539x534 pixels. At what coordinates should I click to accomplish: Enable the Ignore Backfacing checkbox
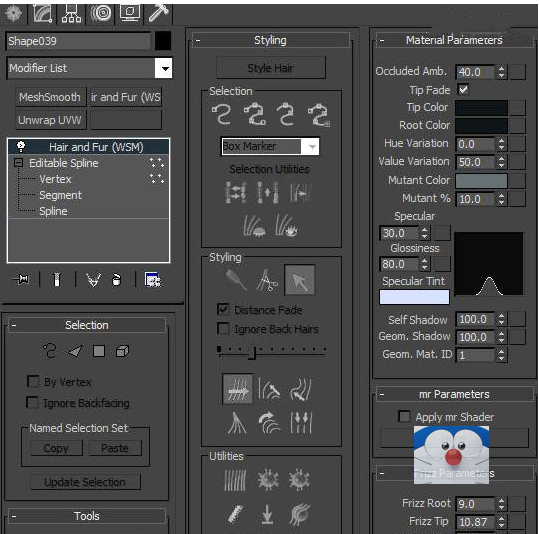(x=32, y=402)
